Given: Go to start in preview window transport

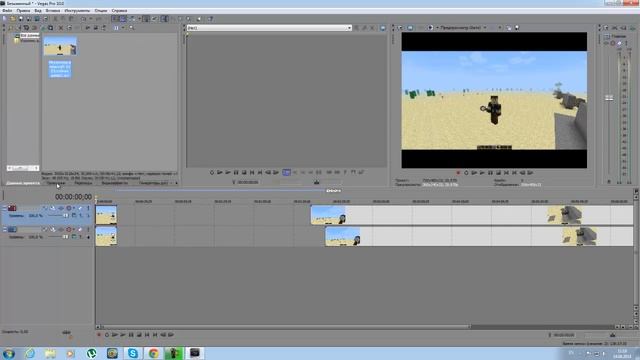Looking at the screenshot, I should [x=506, y=173].
